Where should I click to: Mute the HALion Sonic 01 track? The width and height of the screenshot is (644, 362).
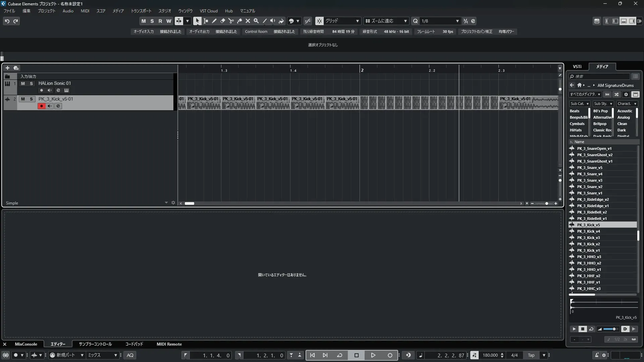click(23, 83)
